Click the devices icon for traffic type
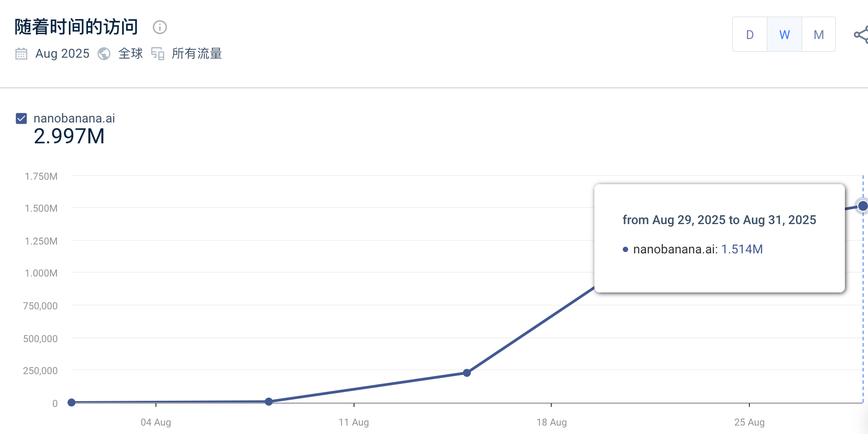This screenshot has width=868, height=434. coord(158,54)
